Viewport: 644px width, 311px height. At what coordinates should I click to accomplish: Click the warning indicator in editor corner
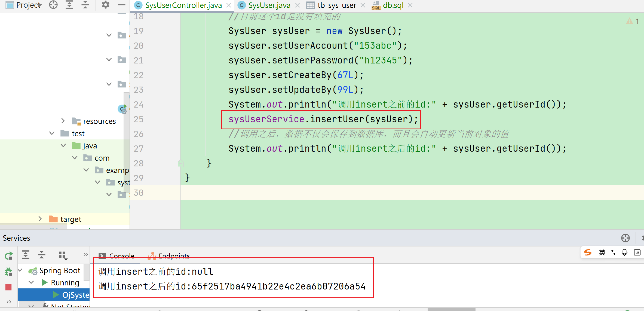click(630, 21)
